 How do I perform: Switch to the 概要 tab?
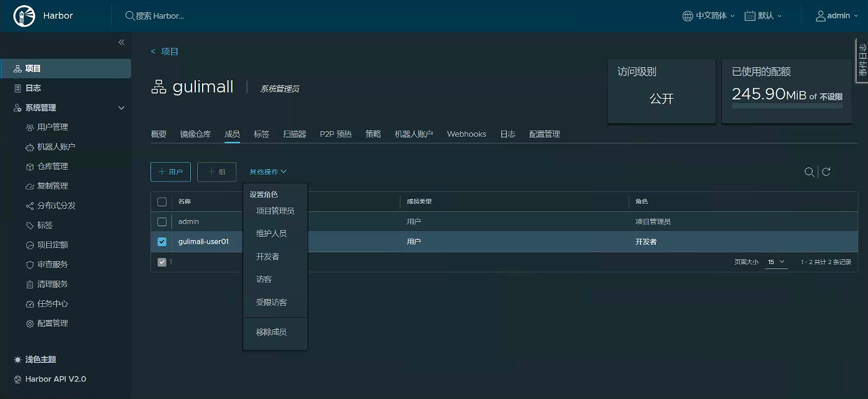(x=159, y=134)
